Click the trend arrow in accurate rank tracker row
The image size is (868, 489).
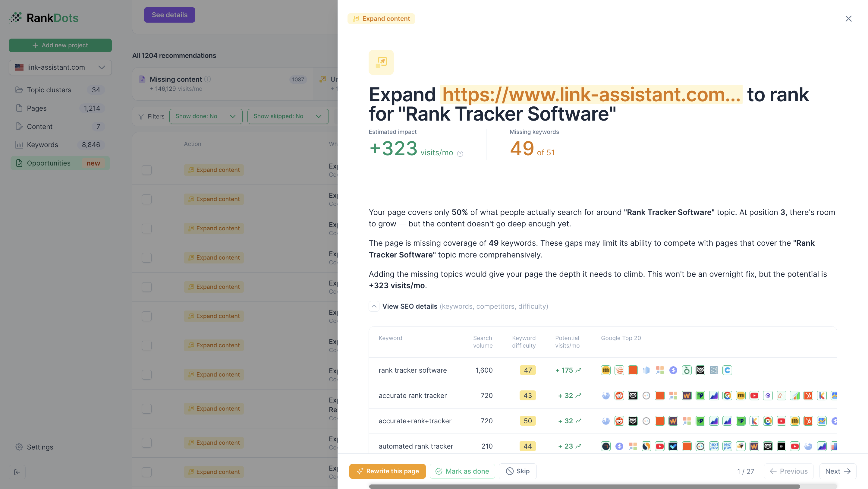point(578,396)
